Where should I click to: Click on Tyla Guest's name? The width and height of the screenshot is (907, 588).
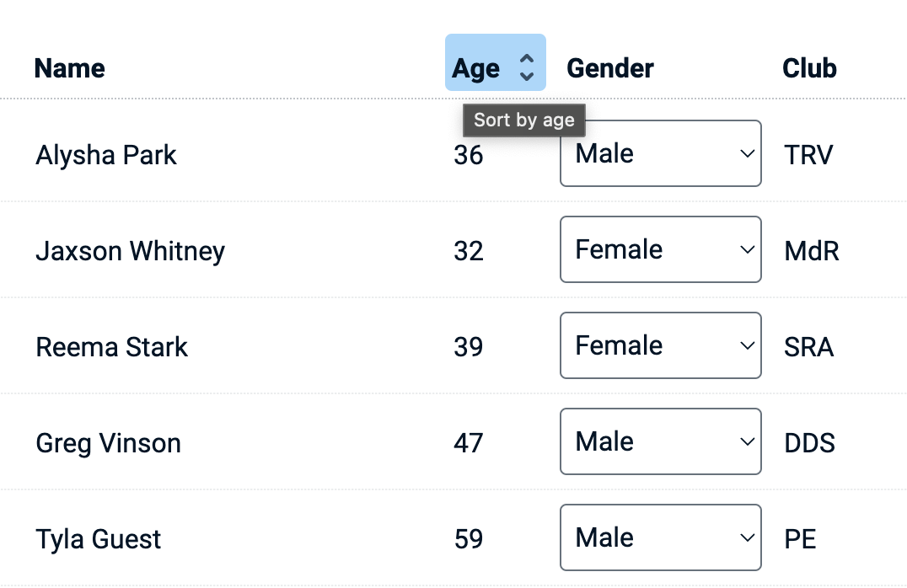pyautogui.click(x=98, y=539)
